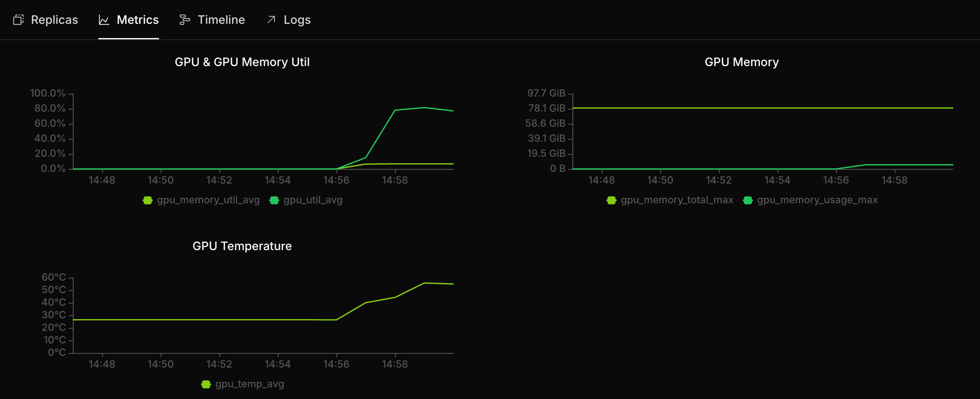The image size is (980, 399).
Task: Click 14:50 tick on GPU Memory chart
Action: pyautogui.click(x=660, y=180)
